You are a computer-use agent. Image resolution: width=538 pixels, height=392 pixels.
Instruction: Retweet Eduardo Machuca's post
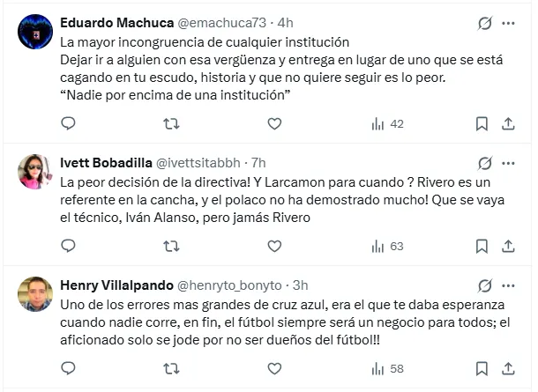171,124
